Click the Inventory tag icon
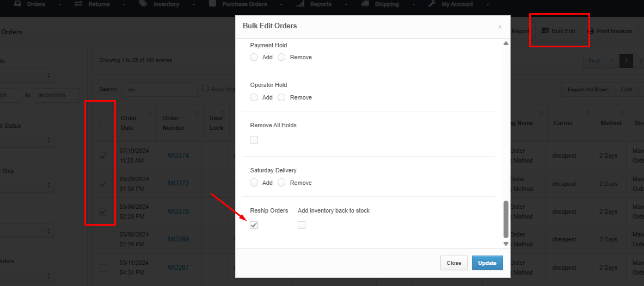Image resolution: width=644 pixels, height=286 pixels. (x=143, y=4)
